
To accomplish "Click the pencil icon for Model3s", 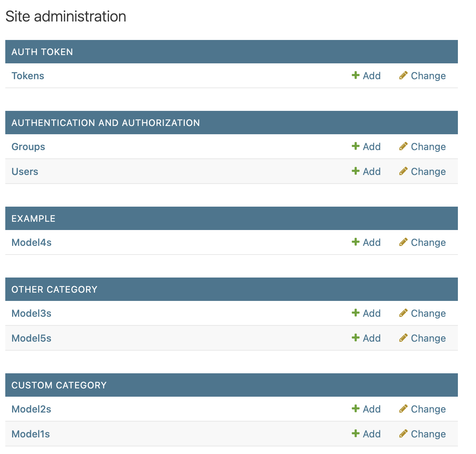I will pos(403,313).
